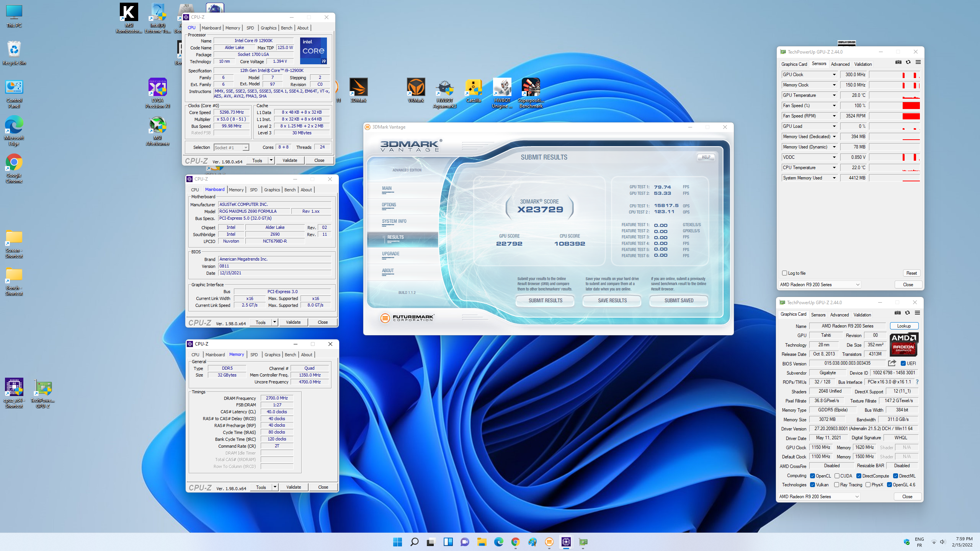Viewport: 980px width, 551px height.
Task: Open Google Chrome desktop shortcut
Action: point(14,168)
